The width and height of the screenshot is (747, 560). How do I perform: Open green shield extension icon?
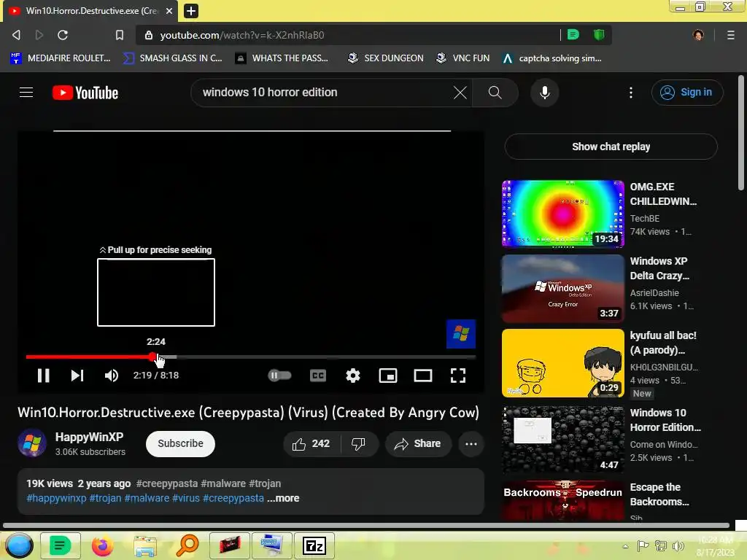coord(599,34)
